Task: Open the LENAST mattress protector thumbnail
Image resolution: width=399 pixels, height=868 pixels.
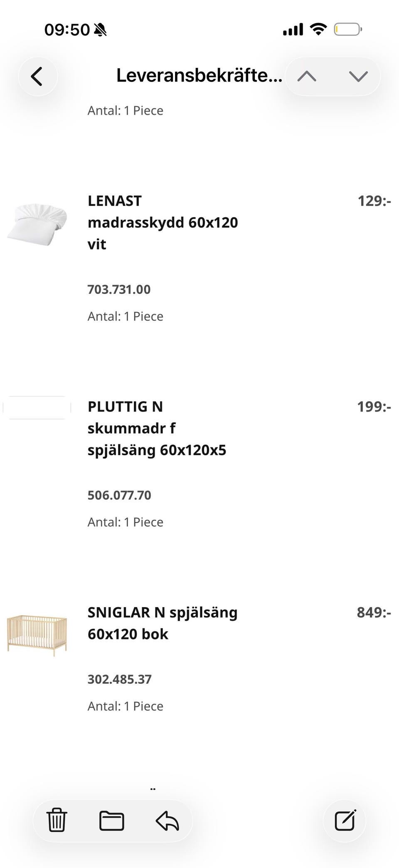Action: tap(37, 224)
